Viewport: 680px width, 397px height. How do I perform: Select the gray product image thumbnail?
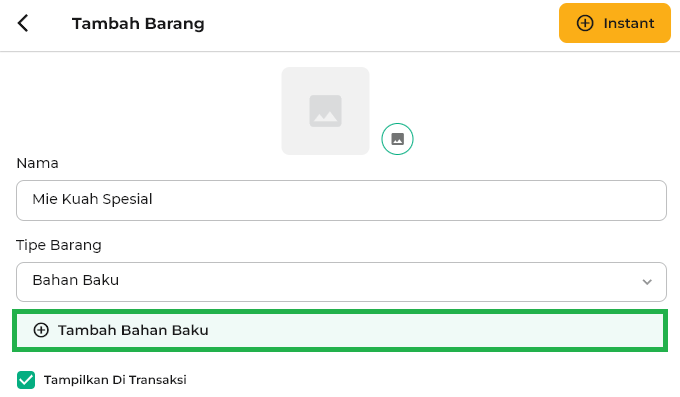pos(325,111)
